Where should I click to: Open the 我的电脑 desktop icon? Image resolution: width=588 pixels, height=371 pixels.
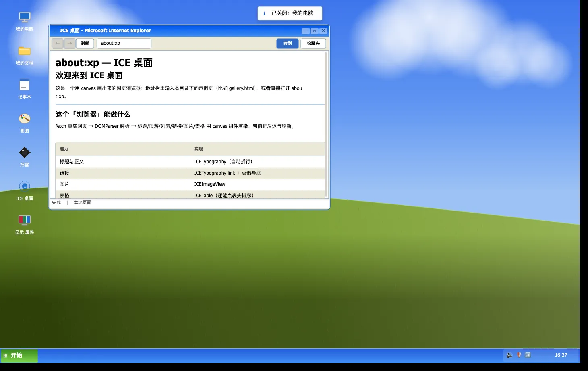25,21
